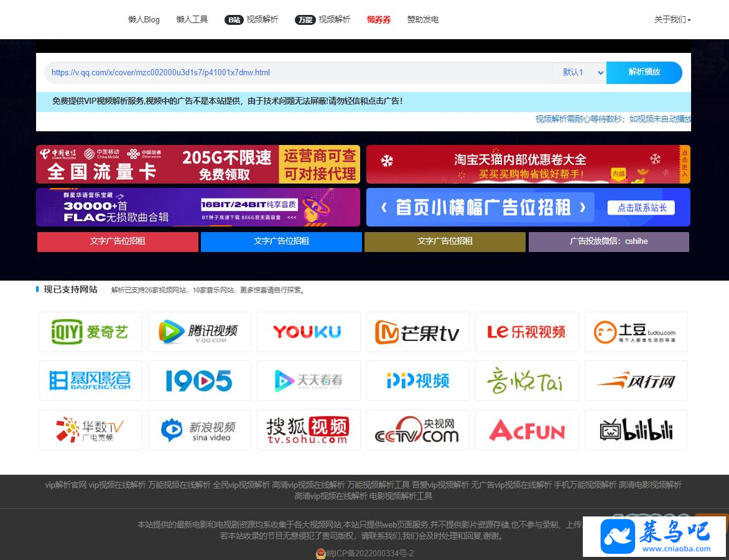729x560 pixels.
Task: Open the 懒人工具 menu item
Action: click(x=192, y=19)
